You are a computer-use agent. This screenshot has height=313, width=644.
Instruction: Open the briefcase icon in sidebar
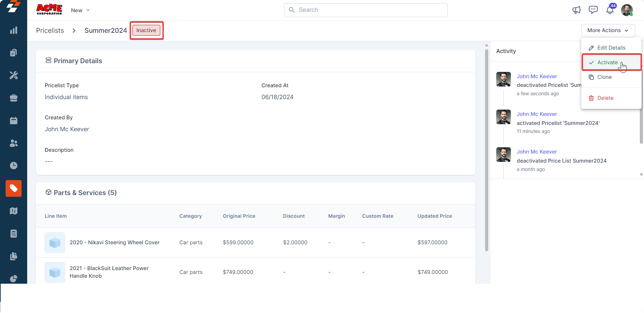pos(14,98)
